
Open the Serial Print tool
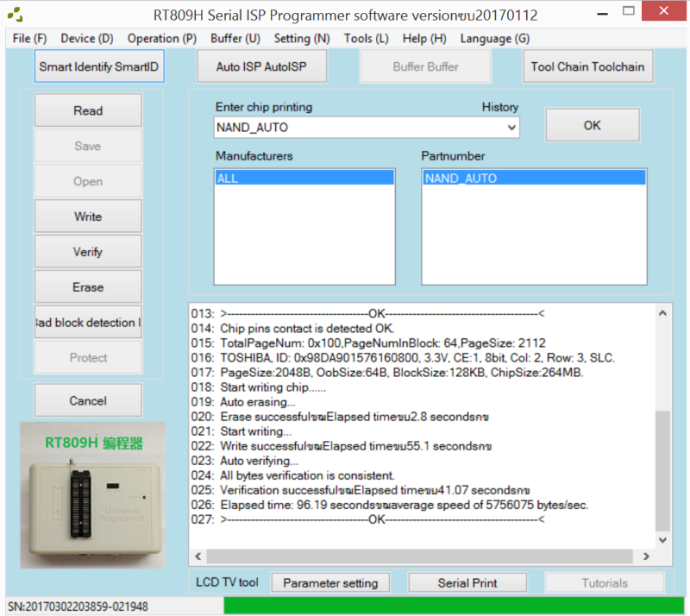(467, 582)
